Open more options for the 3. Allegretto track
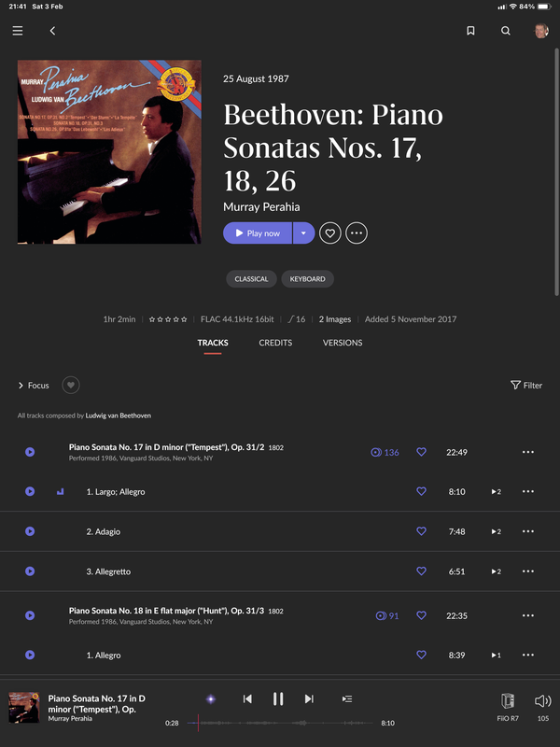The height and width of the screenshot is (747, 560). tap(528, 571)
